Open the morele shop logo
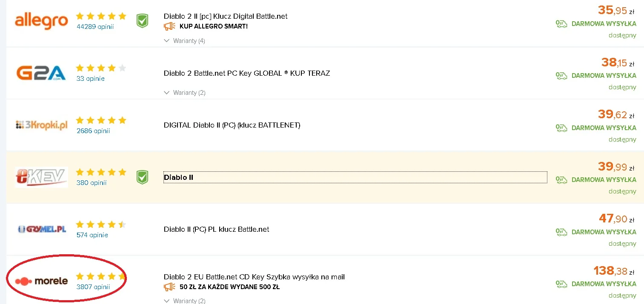644x304 pixels. pos(41,281)
